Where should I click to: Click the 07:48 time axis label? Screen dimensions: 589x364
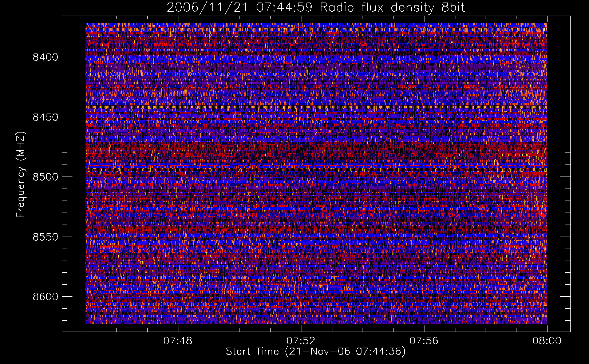[x=178, y=341]
